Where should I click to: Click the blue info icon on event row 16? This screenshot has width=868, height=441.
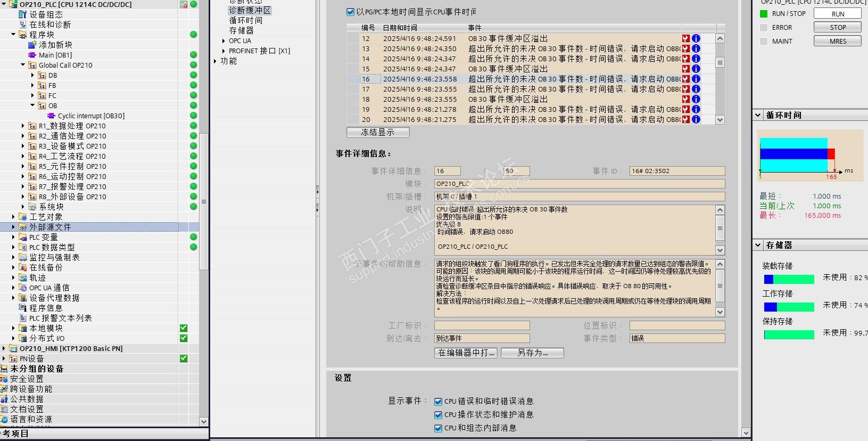(x=696, y=79)
